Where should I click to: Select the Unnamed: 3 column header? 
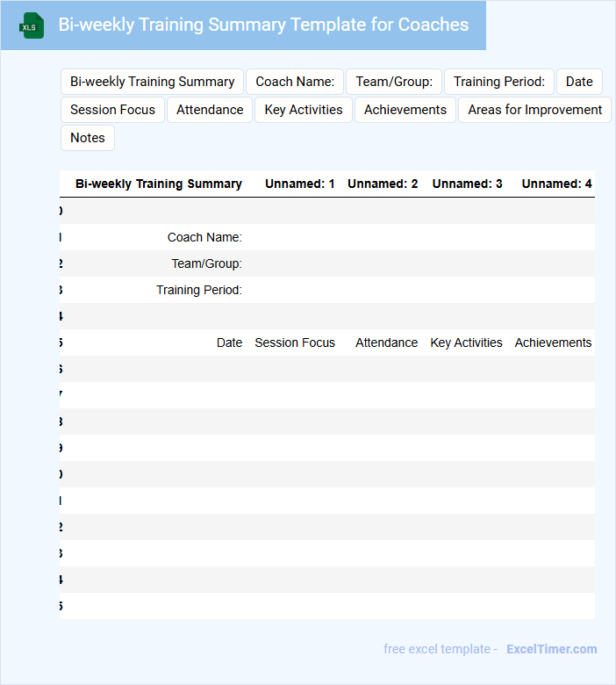point(467,184)
